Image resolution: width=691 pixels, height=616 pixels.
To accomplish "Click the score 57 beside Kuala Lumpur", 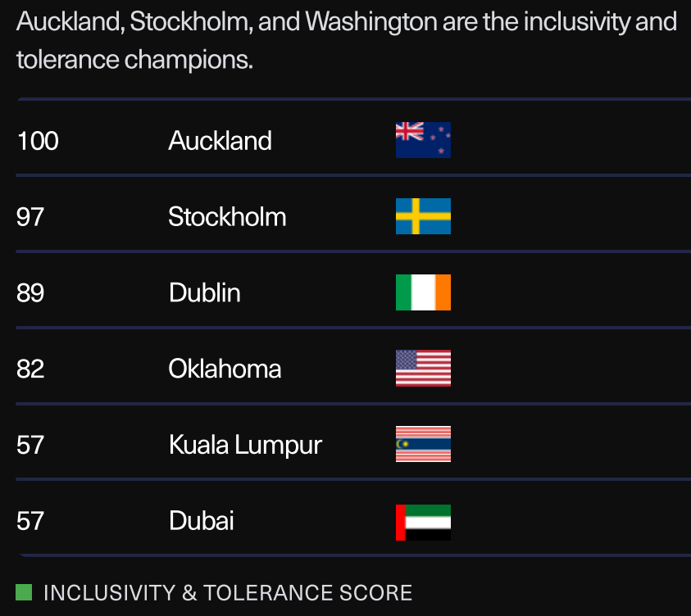I will point(30,446).
